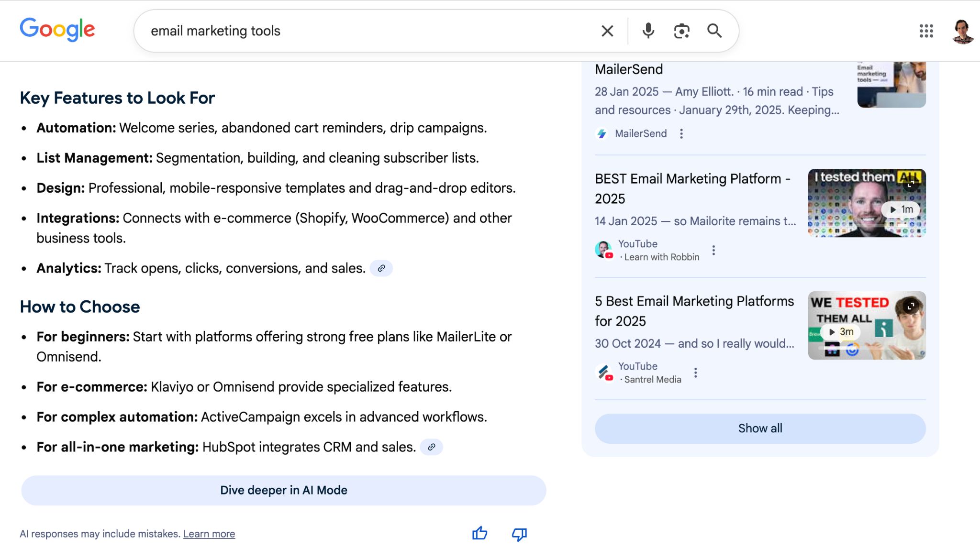Click the search magnifier icon
Viewport: 980px width, 559px height.
point(714,31)
